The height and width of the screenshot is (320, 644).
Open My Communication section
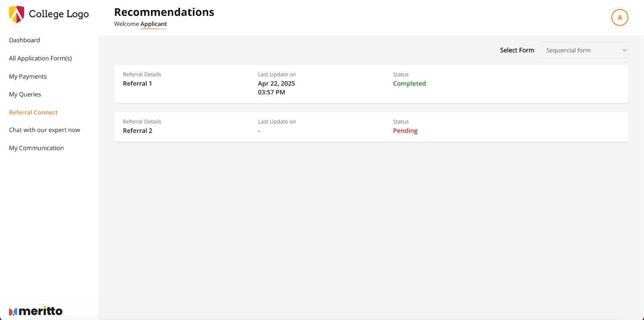click(36, 148)
